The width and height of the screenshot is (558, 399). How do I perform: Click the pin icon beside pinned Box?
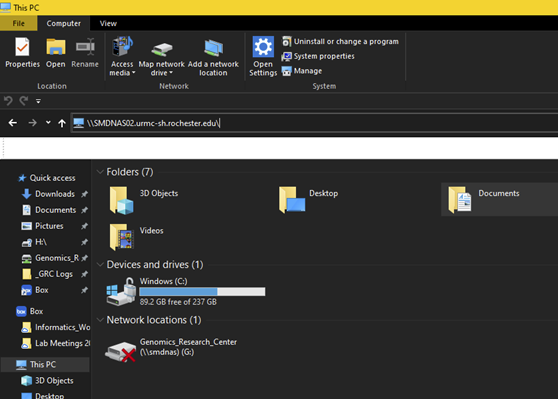pyautogui.click(x=84, y=290)
